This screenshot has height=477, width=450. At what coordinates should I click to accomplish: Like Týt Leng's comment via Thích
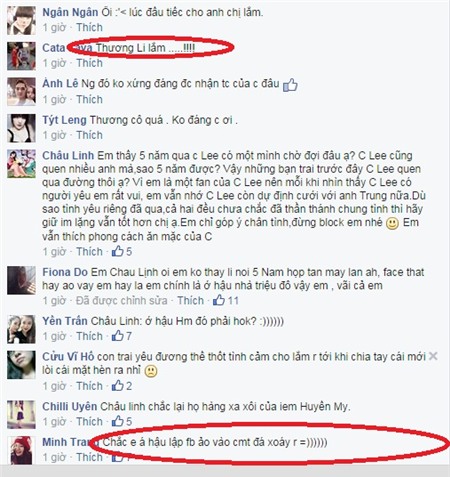click(x=89, y=135)
